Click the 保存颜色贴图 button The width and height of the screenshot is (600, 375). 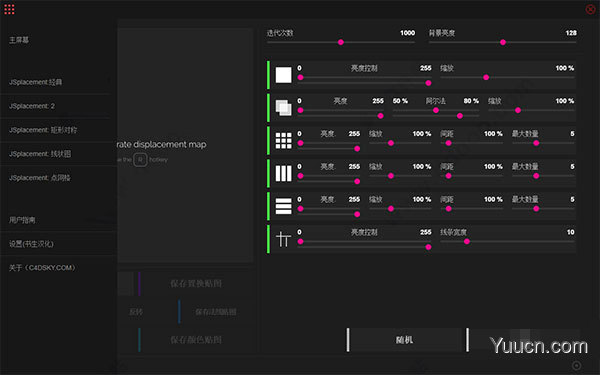point(196,340)
